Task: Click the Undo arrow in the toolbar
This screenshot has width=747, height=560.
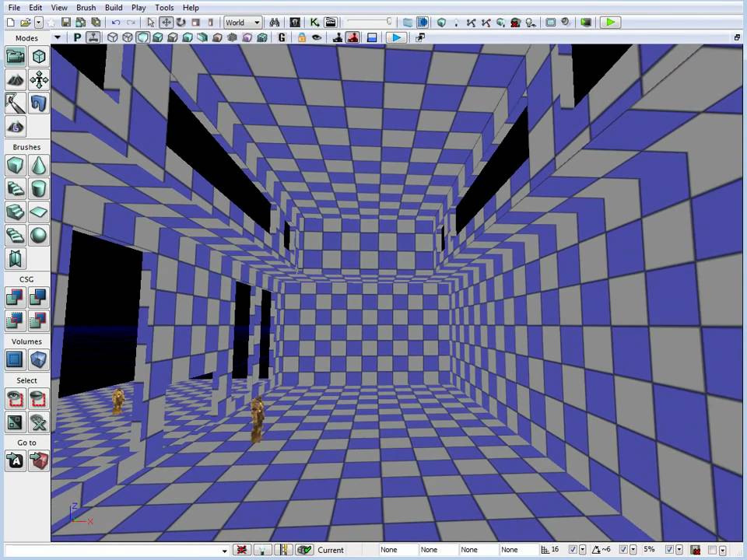Action: [x=116, y=23]
